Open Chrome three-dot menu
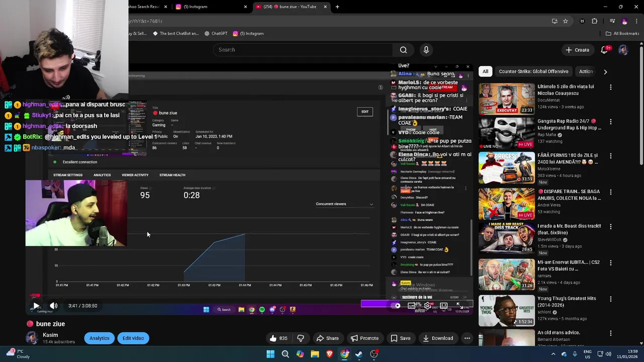This screenshot has width=644, height=362. click(x=636, y=21)
